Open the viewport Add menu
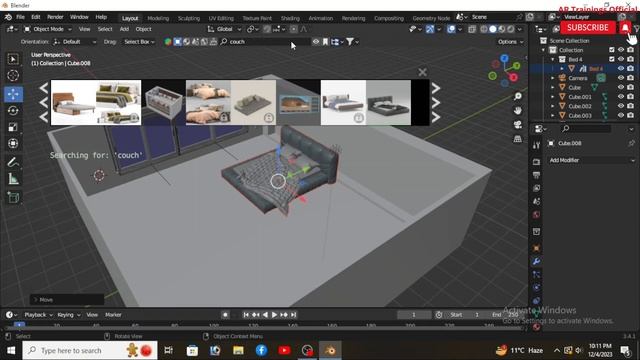The height and width of the screenshot is (360, 640). [124, 29]
